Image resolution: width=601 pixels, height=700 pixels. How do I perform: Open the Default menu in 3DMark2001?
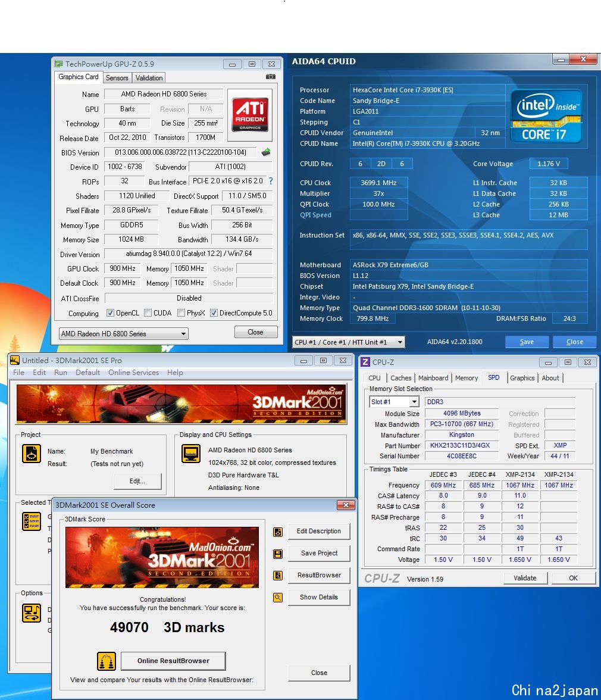pyautogui.click(x=87, y=373)
